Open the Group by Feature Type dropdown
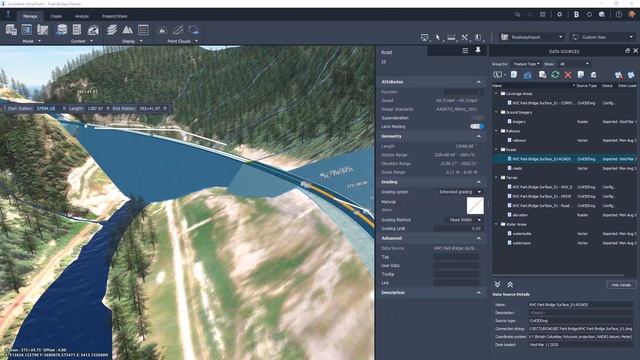 [x=526, y=64]
